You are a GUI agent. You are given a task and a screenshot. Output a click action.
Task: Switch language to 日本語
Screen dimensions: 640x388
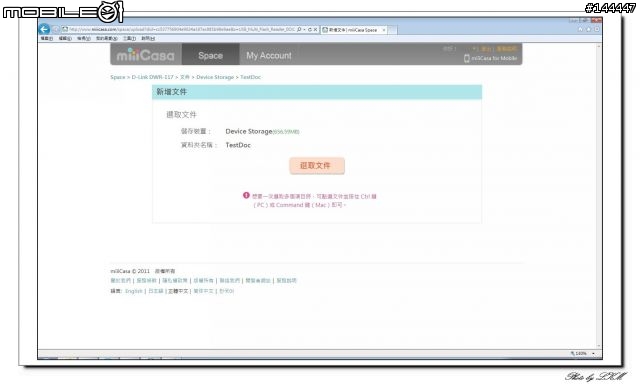tap(155, 291)
